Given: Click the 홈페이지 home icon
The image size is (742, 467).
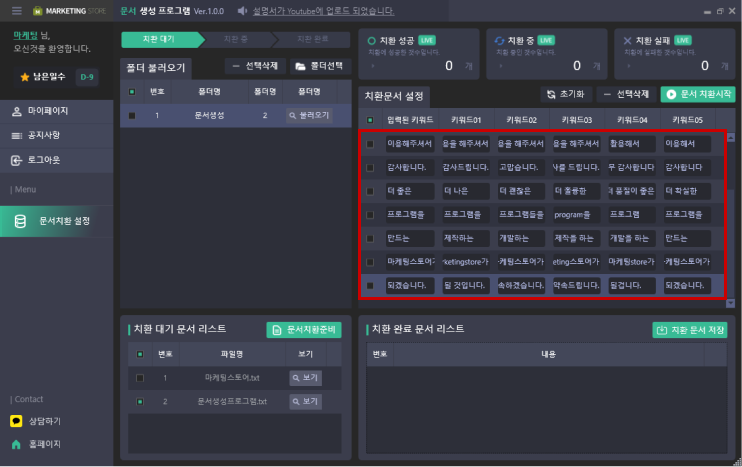Looking at the screenshot, I should coord(16,444).
